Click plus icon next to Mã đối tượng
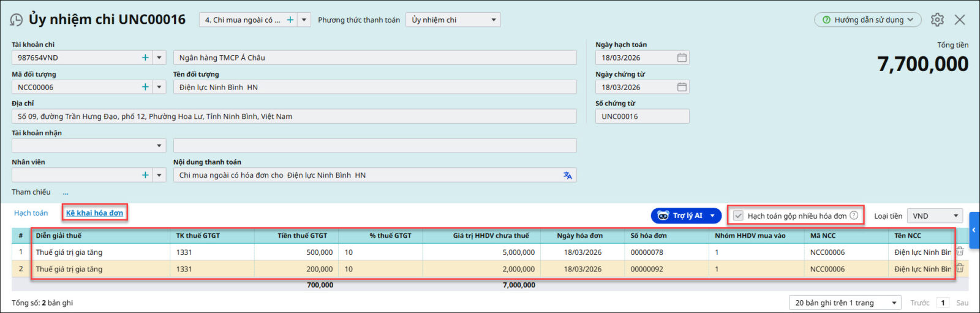This screenshot has height=313, width=980. tap(145, 87)
